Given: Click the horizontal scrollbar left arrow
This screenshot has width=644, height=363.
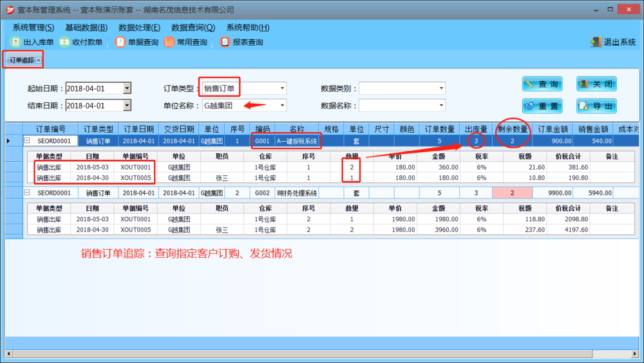Looking at the screenshot, I should tap(8, 353).
